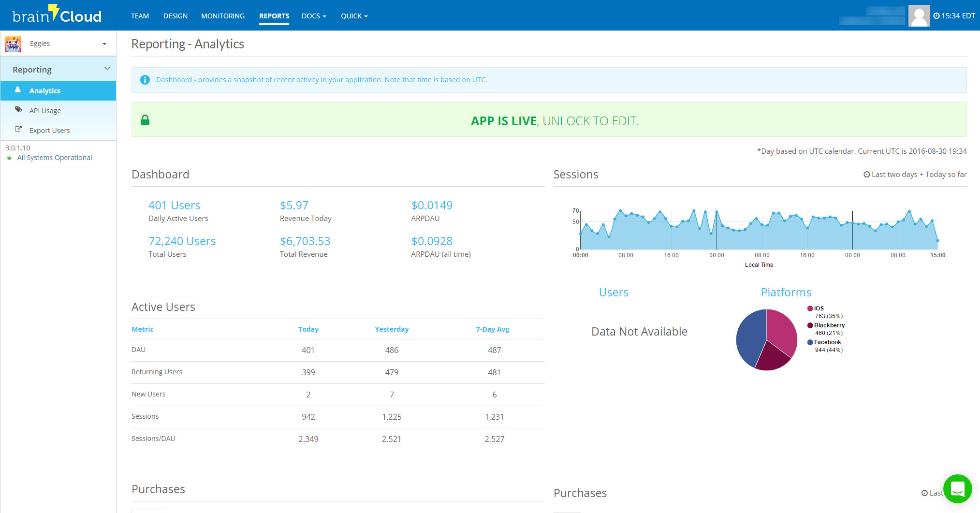Open the 401 Users daily active link
This screenshot has width=980, height=513.
tap(174, 205)
